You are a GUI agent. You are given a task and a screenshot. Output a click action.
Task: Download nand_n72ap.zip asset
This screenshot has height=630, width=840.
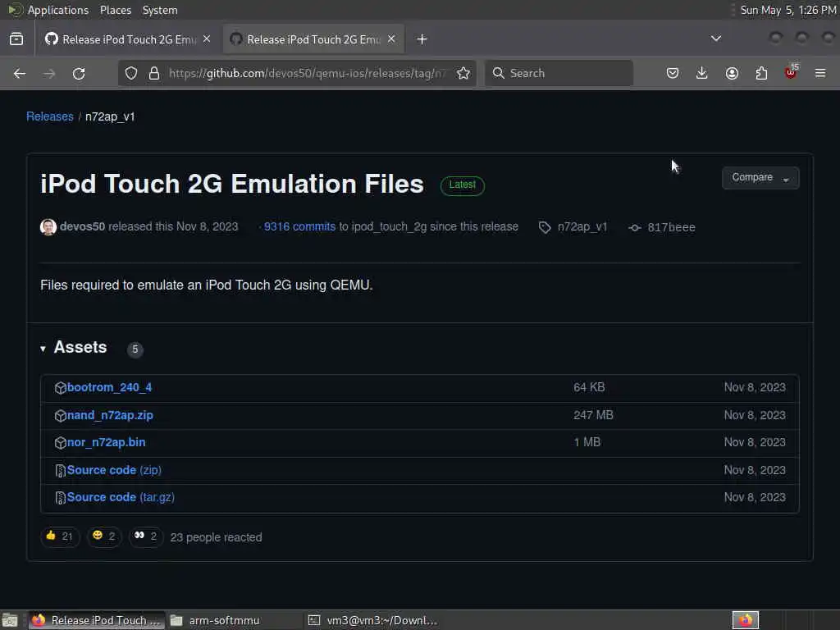pos(110,415)
